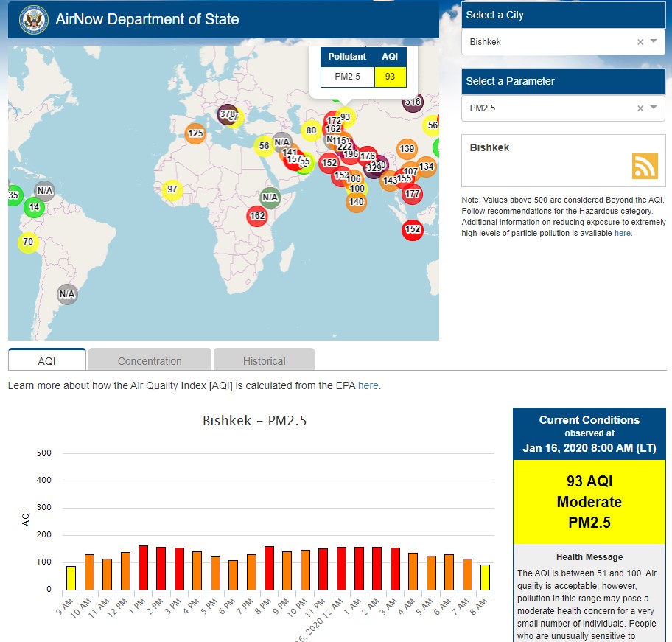Click the red 177 map marker
This screenshot has width=672, height=642.
click(412, 195)
